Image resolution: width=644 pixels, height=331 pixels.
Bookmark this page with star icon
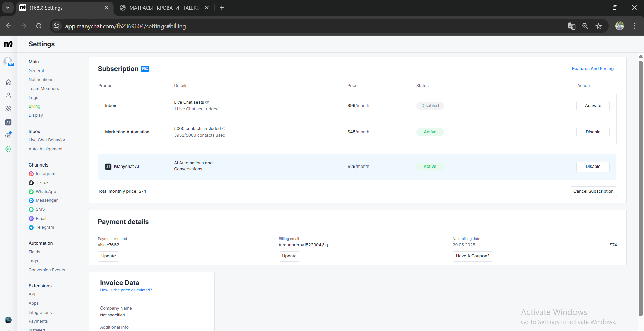599,26
